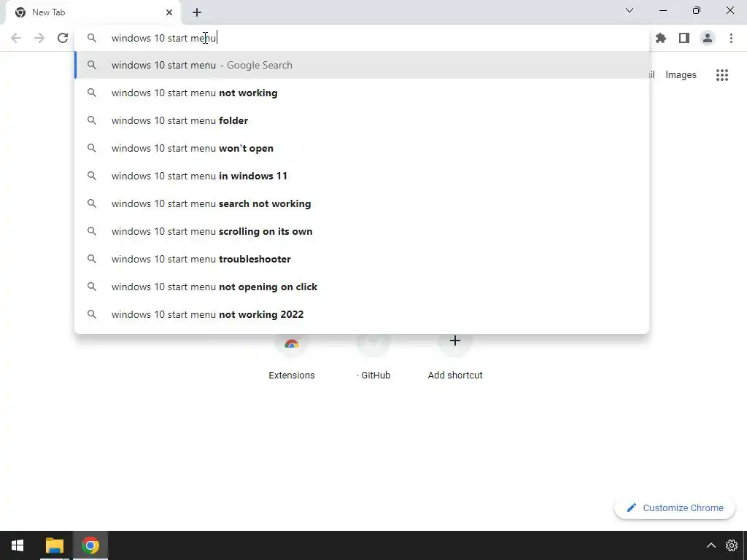Open the Google apps grid
Image resolution: width=747 pixels, height=560 pixels.
(x=722, y=75)
